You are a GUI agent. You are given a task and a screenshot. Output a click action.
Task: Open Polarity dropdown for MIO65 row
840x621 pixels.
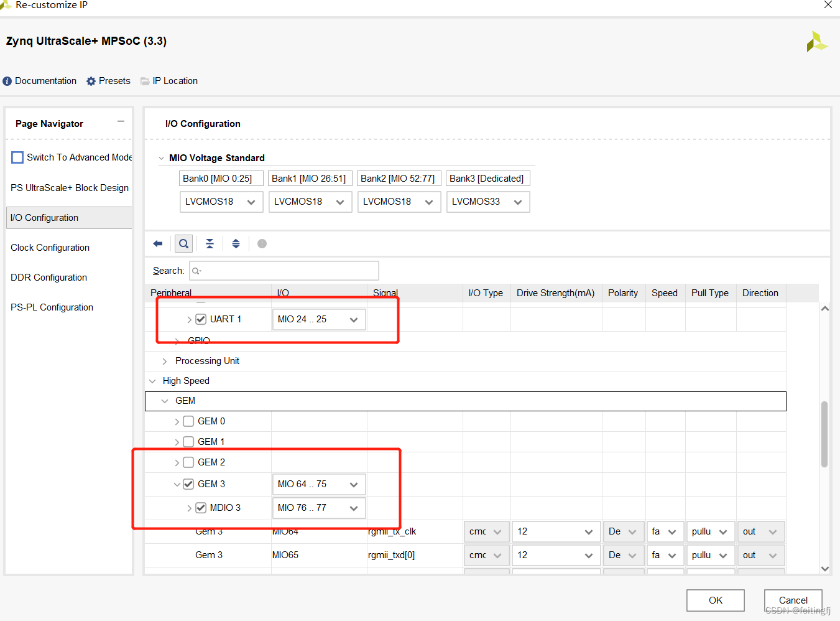[x=624, y=555]
